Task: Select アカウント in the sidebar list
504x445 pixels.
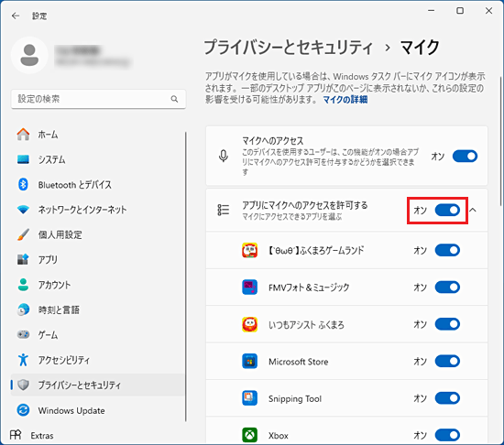Action: click(98, 285)
